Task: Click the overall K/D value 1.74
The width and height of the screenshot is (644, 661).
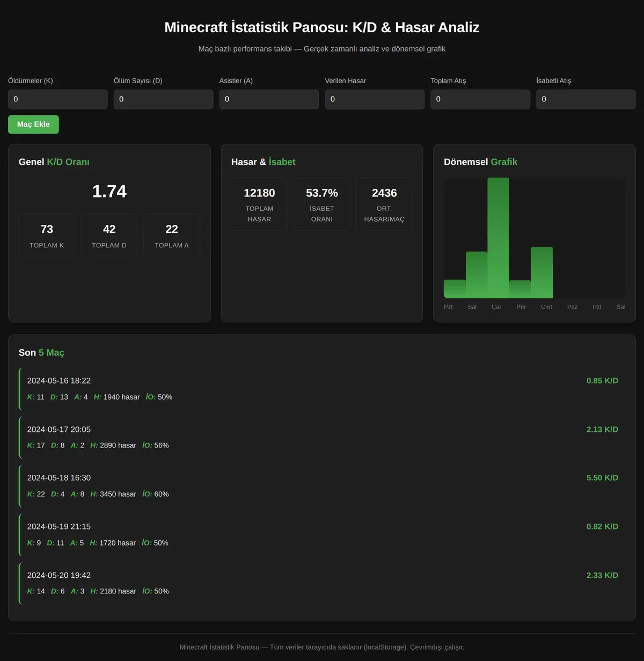Action: 109,192
